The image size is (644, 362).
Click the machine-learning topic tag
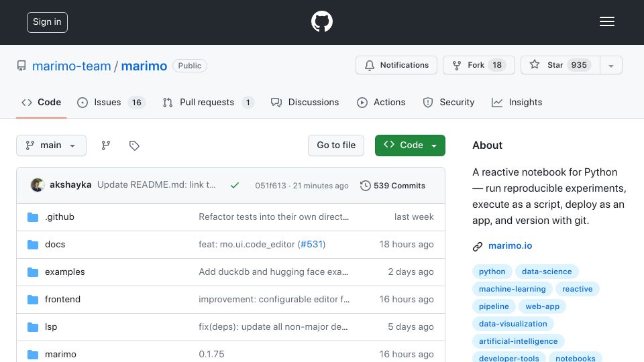(x=512, y=289)
